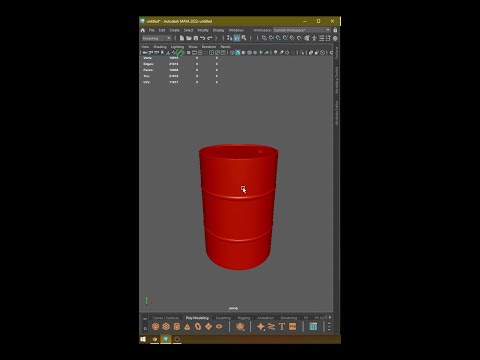
Task: Click the Save Scene icon
Action: [196, 38]
